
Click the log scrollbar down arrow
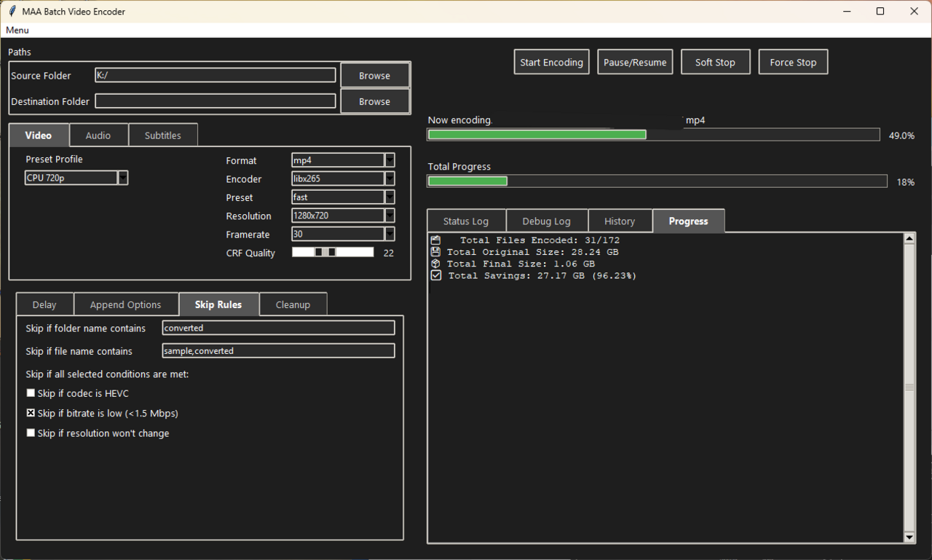909,537
